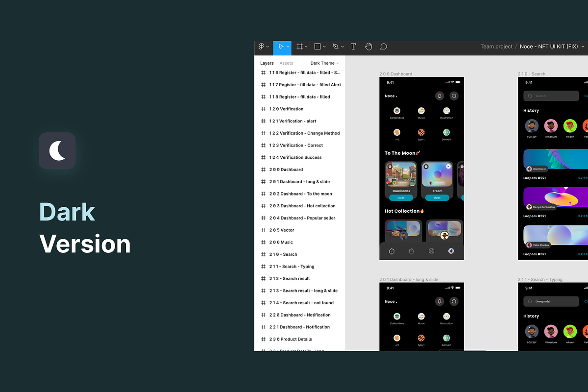The image size is (588, 392).
Task: Select the 2 0 0 Dashboard frame label
Action: [395, 74]
